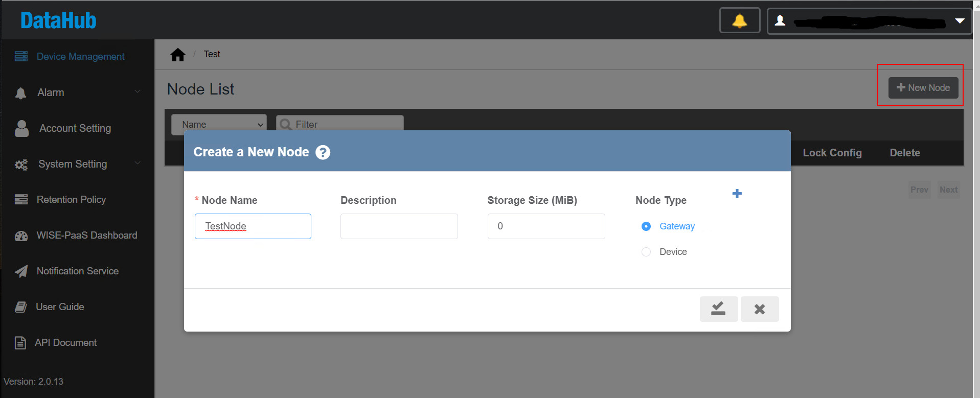980x398 pixels.
Task: Click the blue plus icon beside Node Type
Action: coord(737,194)
